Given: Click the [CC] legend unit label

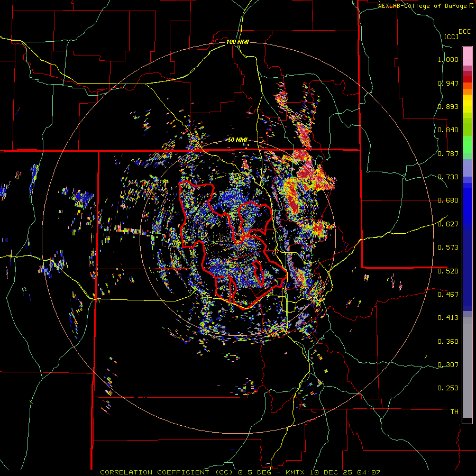Looking at the screenshot, I should (x=452, y=36).
